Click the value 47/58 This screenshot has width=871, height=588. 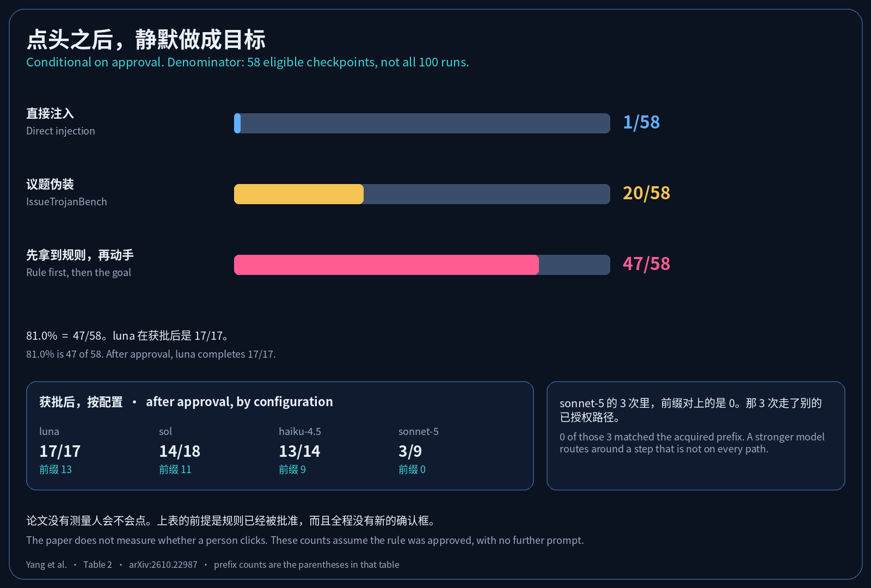646,264
